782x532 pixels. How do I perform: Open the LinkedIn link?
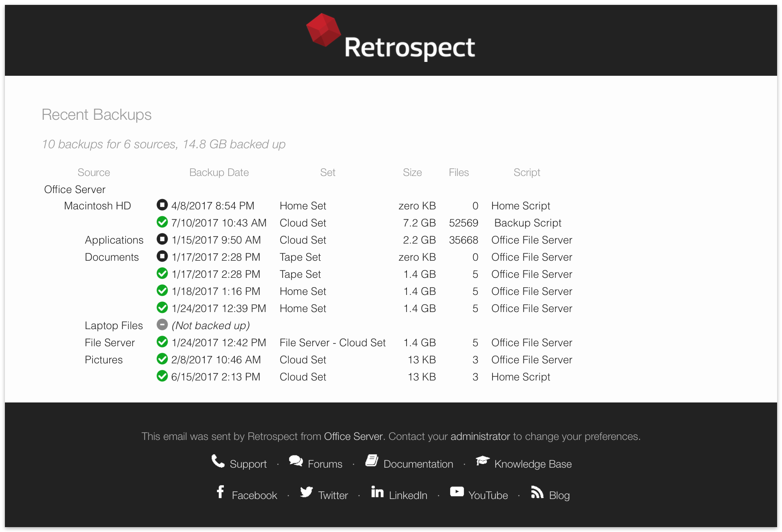(x=408, y=495)
